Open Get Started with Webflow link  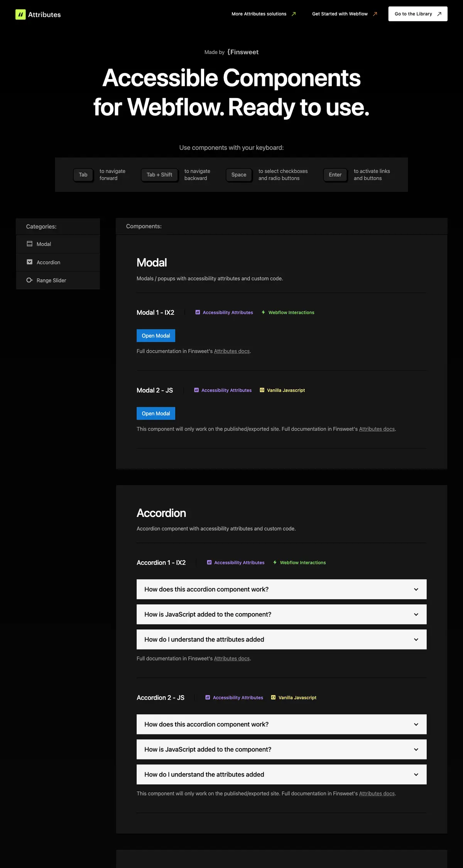coord(345,14)
